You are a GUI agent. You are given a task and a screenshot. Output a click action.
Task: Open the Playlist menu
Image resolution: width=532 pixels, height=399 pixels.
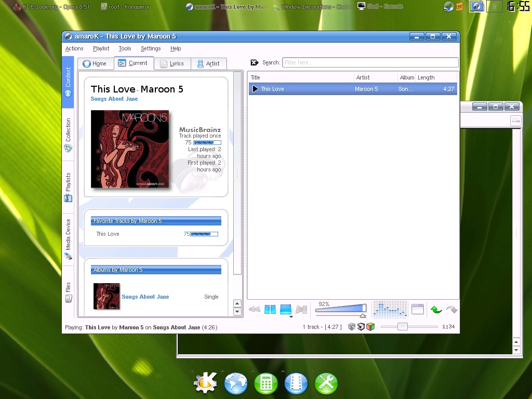[x=101, y=48]
